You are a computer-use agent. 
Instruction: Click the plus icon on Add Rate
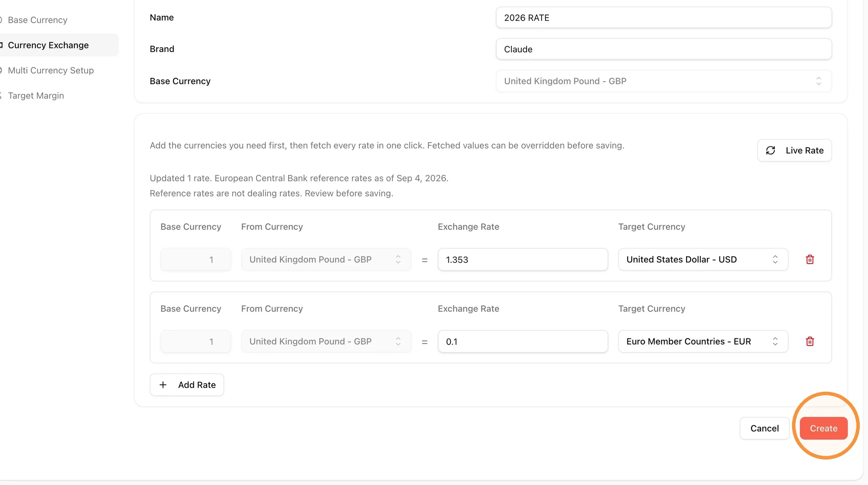[163, 385]
